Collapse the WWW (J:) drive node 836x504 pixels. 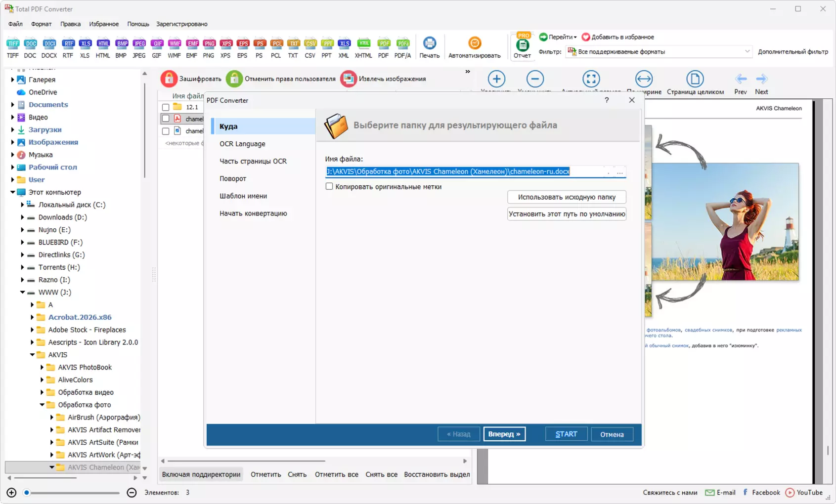click(x=22, y=292)
